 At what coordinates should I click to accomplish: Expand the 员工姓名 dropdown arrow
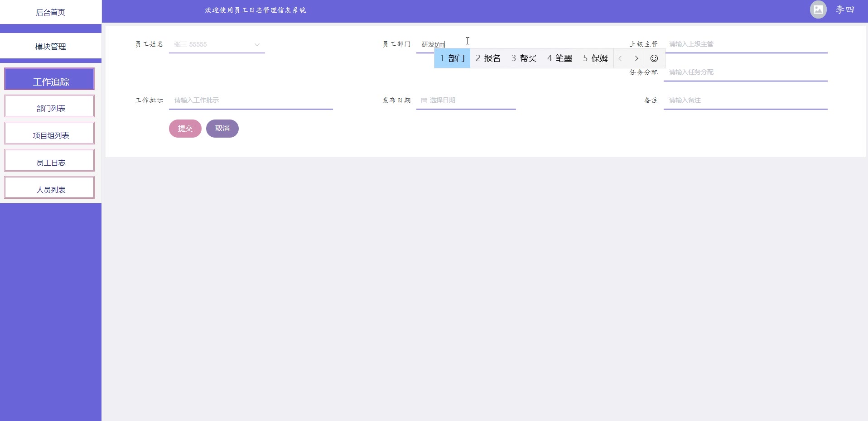[x=257, y=44]
